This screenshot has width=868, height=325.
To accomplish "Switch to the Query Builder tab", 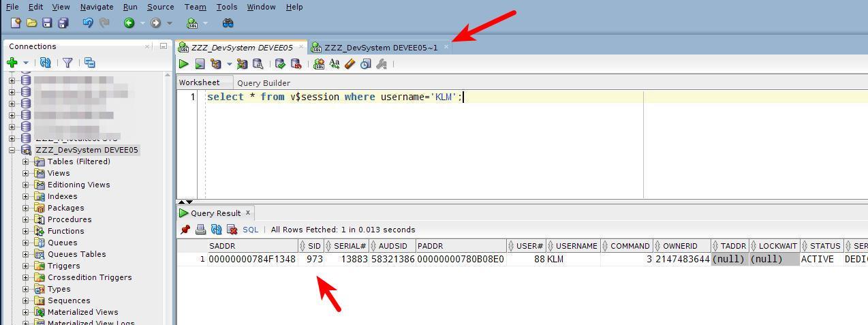I will [264, 83].
